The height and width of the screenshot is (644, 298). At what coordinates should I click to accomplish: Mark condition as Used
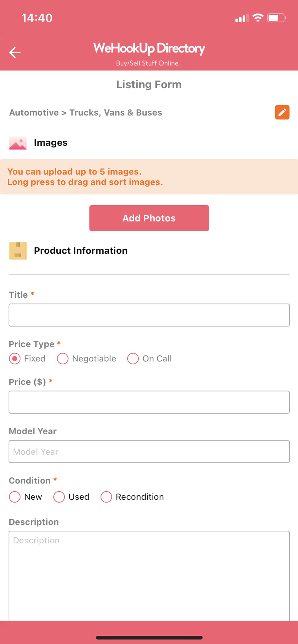pos(71,497)
